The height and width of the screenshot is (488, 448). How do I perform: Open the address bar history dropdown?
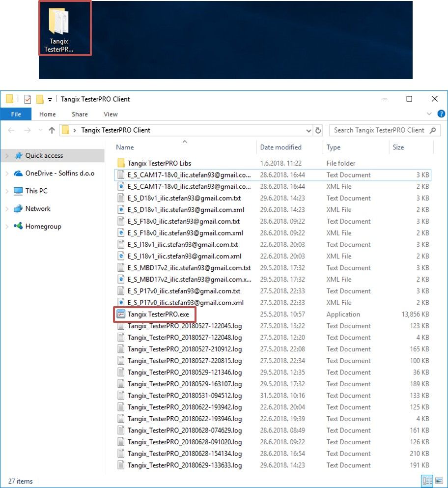pos(309,130)
